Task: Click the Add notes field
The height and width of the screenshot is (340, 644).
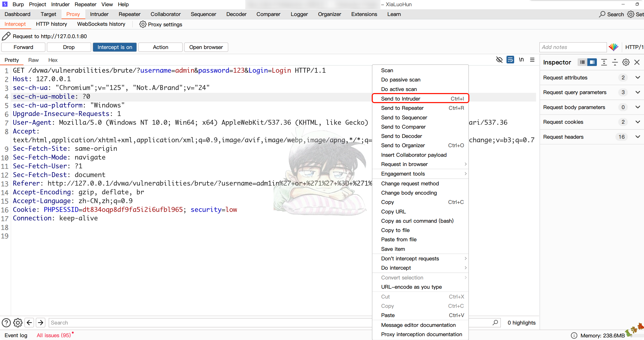Action: pos(573,47)
